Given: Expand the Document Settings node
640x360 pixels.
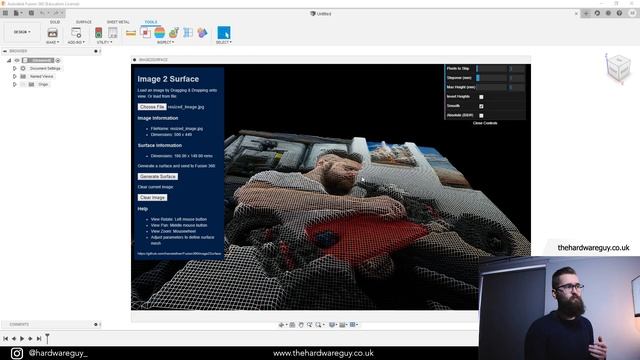Looking at the screenshot, I should point(15,68).
